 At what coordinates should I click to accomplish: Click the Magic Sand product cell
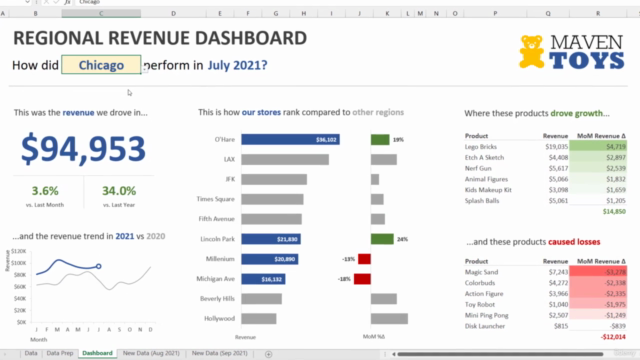tap(482, 272)
